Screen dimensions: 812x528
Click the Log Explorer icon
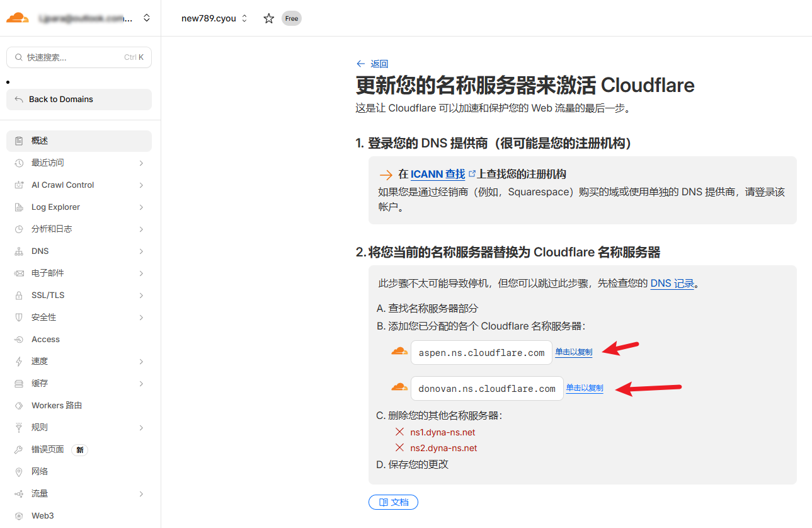[x=19, y=207]
